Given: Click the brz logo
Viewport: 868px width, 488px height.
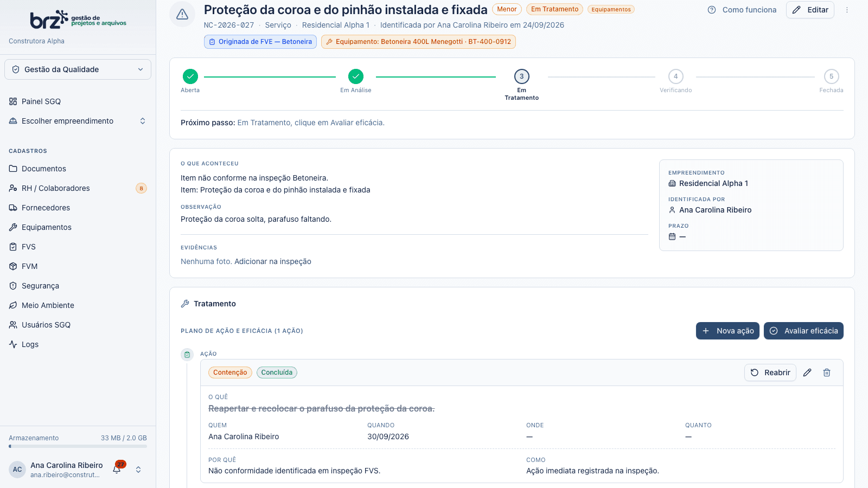Looking at the screenshot, I should (78, 20).
